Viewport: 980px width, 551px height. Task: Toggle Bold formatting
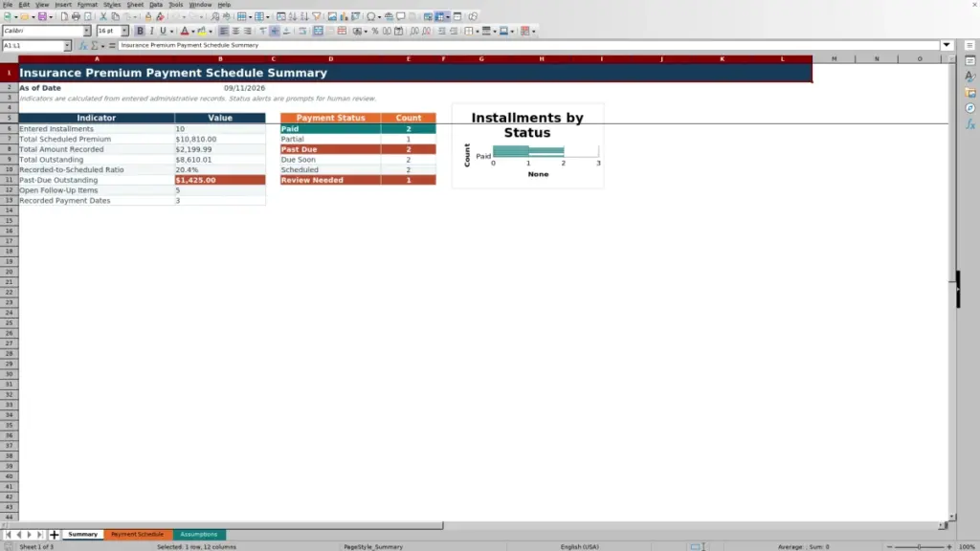pos(140,31)
